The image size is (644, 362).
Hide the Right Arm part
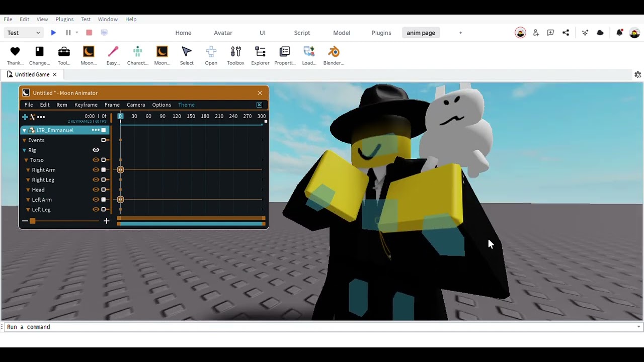pyautogui.click(x=96, y=170)
